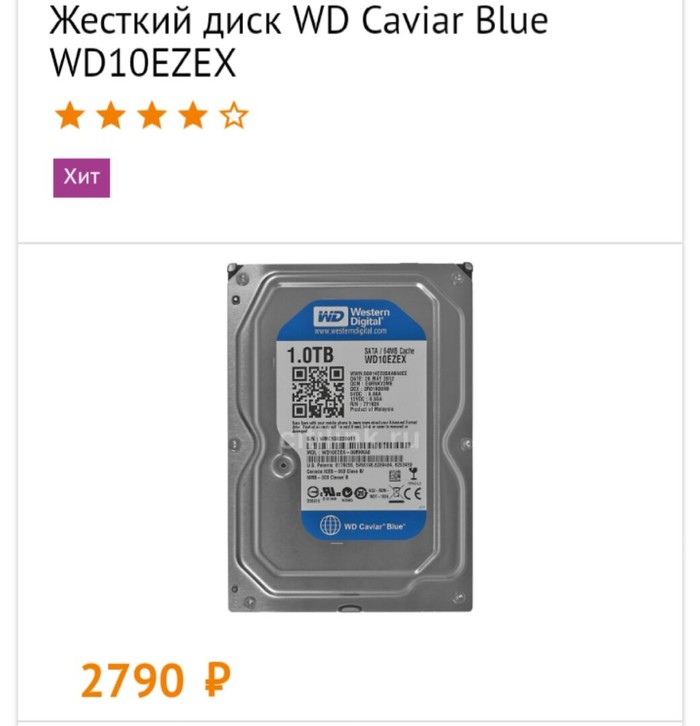Click the westerndigital.com address on label
Image resolution: width=700 pixels, height=726 pixels.
tap(350, 331)
